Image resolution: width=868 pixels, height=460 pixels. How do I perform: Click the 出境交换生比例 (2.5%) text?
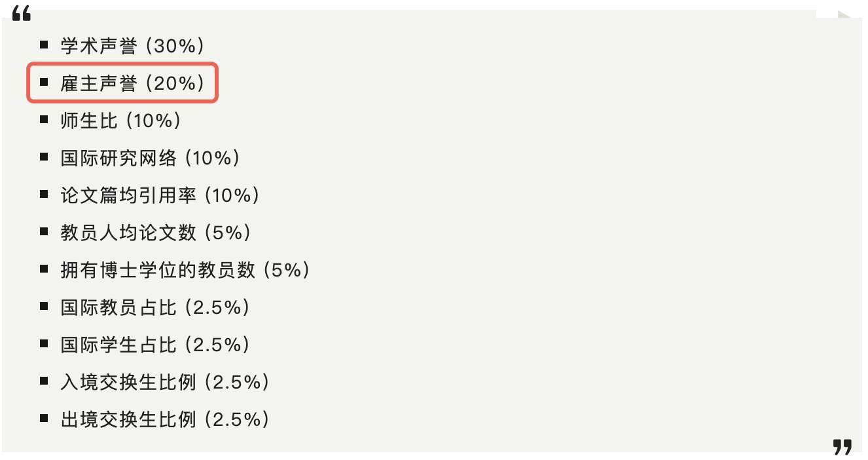[x=165, y=419]
